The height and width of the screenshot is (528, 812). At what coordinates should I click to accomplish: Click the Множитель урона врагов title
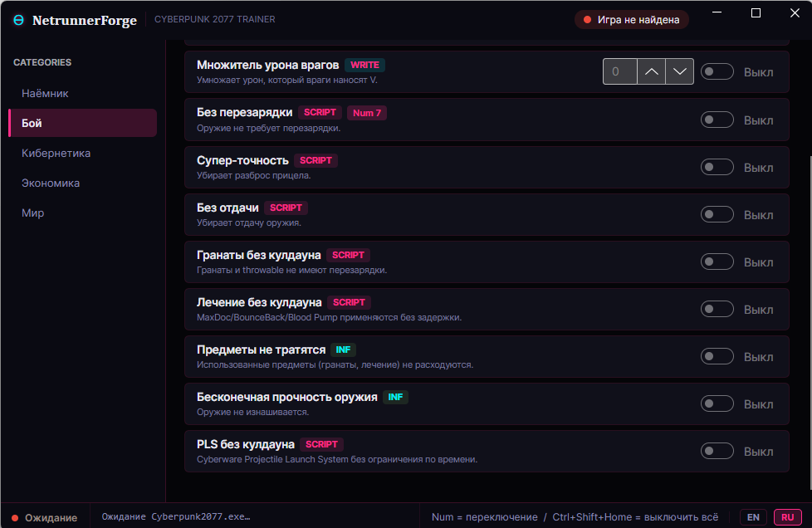point(267,66)
